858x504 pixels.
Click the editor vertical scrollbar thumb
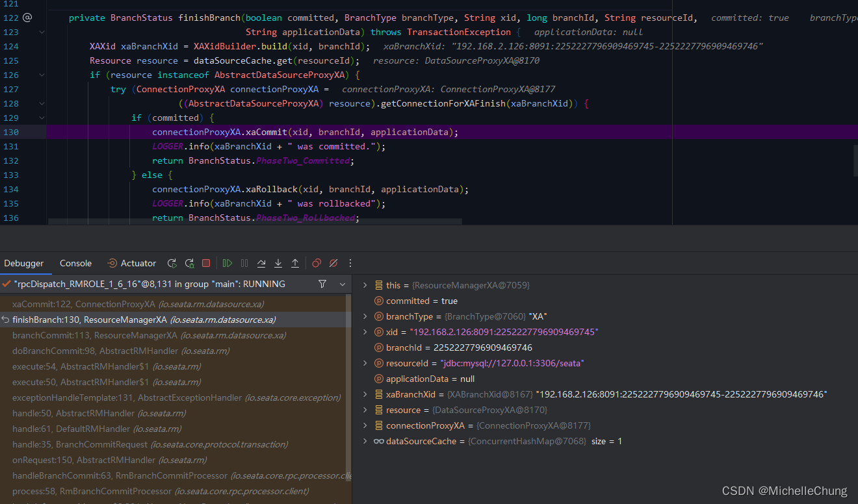click(x=855, y=160)
